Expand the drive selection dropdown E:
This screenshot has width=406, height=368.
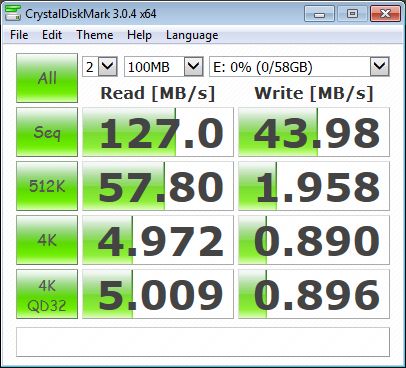380,67
